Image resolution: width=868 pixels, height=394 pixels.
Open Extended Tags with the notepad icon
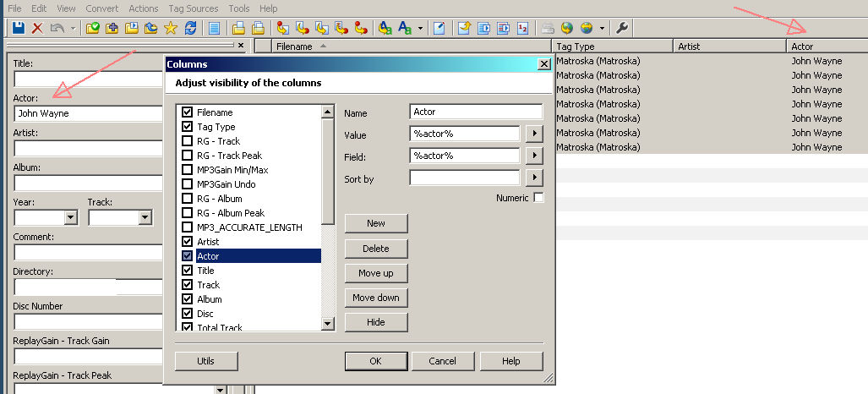point(439,28)
